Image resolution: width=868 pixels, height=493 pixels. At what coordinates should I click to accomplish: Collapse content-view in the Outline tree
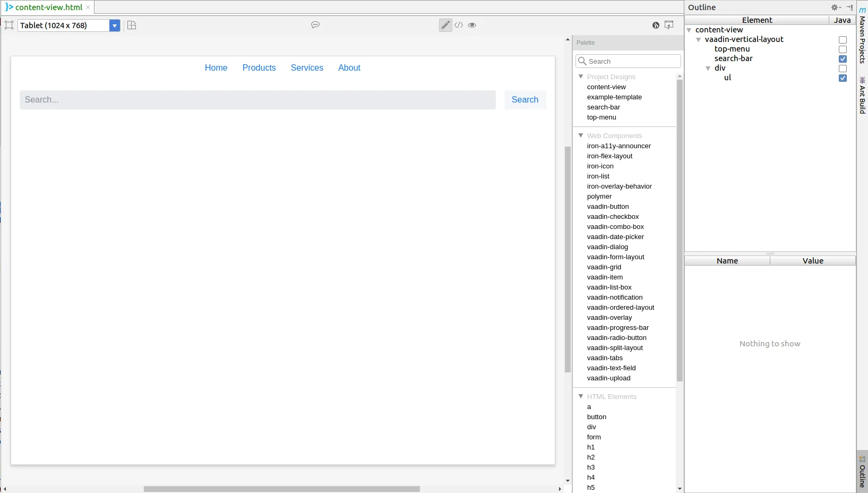689,30
